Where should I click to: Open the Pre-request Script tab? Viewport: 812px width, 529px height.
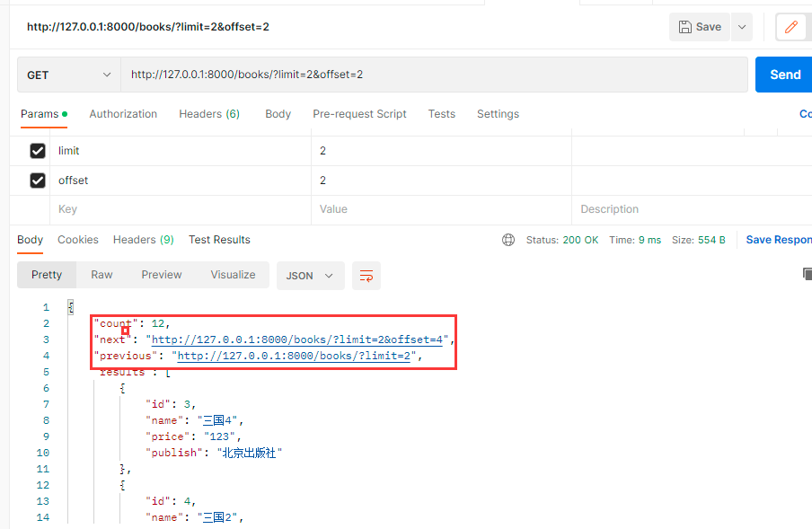point(359,114)
